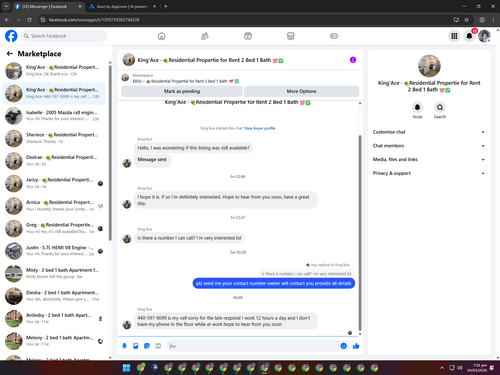Record a voice clip with the microphone icon

tap(124, 346)
